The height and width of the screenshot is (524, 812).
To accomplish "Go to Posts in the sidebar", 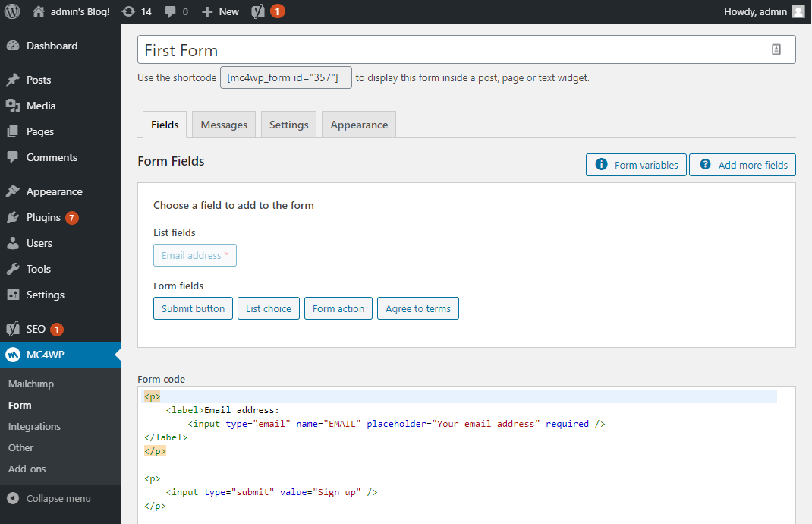I will [39, 80].
